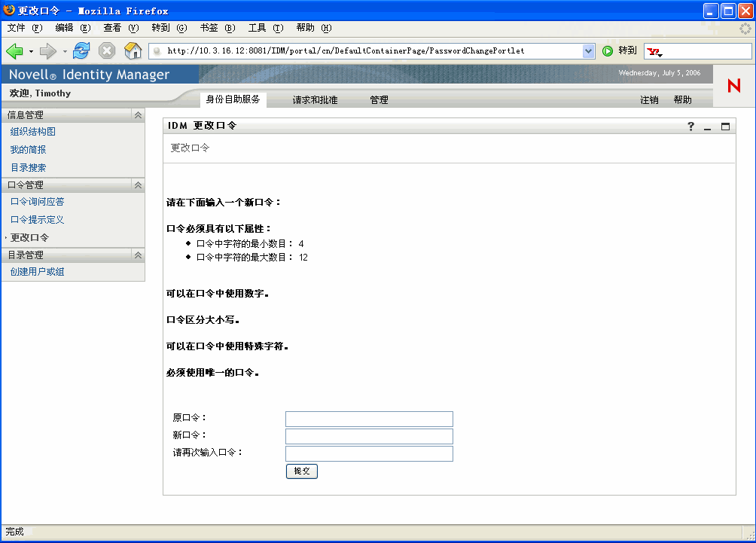Click the 请再次输入口令 confirm field

point(369,454)
